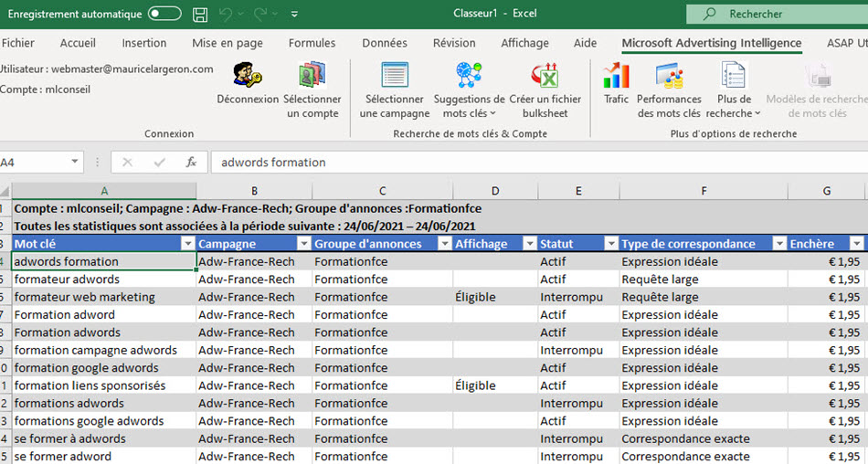
Task: Select column F header
Action: point(704,191)
